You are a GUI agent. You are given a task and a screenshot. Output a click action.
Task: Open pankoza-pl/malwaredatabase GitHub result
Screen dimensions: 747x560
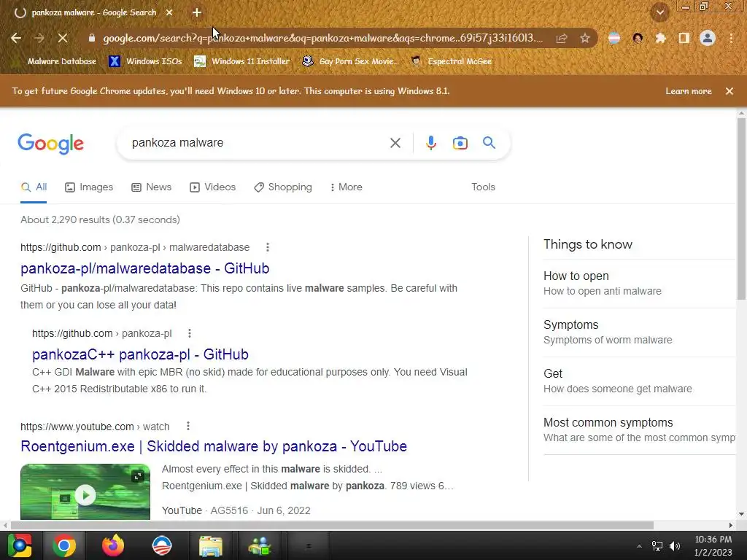click(x=145, y=268)
